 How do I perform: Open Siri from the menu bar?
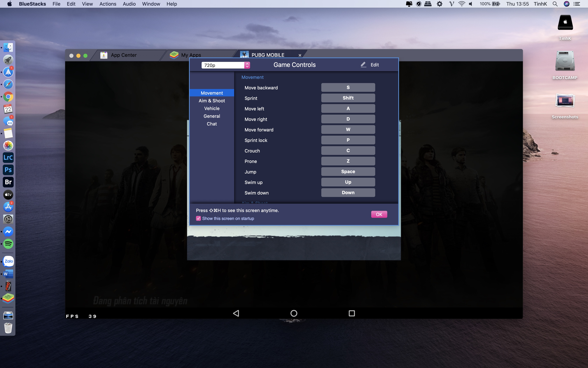tap(567, 4)
